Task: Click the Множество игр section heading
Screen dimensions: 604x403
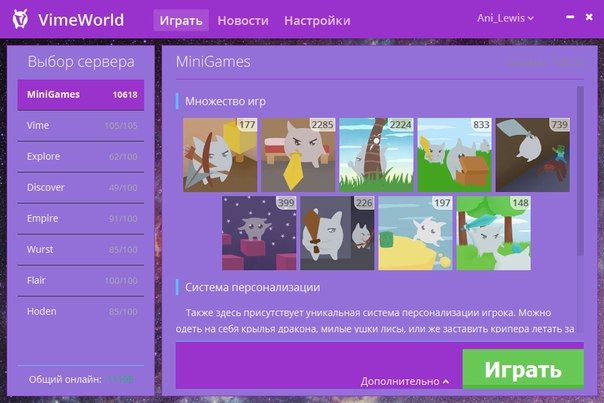Action: click(225, 102)
